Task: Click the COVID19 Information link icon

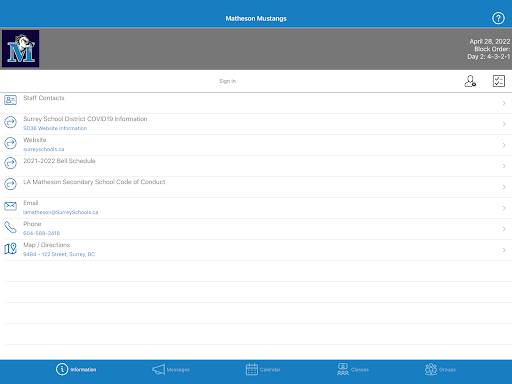Action: (10, 122)
